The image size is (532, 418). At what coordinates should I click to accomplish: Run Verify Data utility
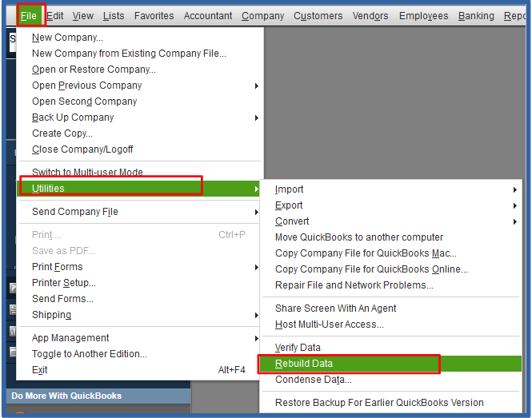pyautogui.click(x=391, y=348)
